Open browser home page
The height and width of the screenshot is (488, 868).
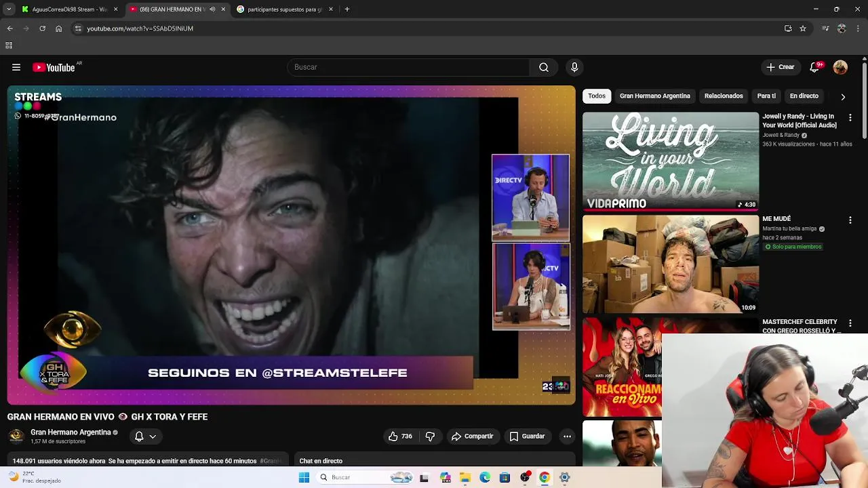coord(58,28)
